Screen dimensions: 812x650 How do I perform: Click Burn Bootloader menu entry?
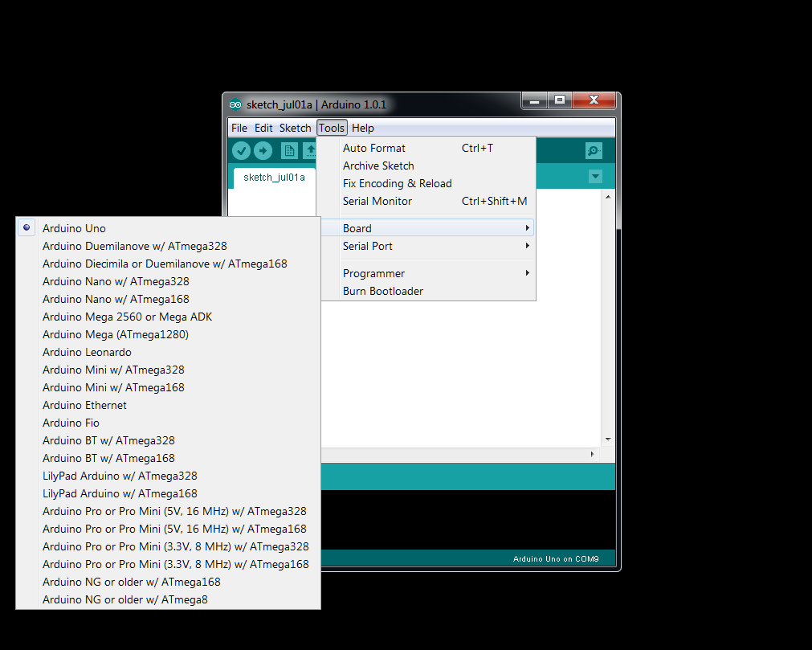coord(426,291)
